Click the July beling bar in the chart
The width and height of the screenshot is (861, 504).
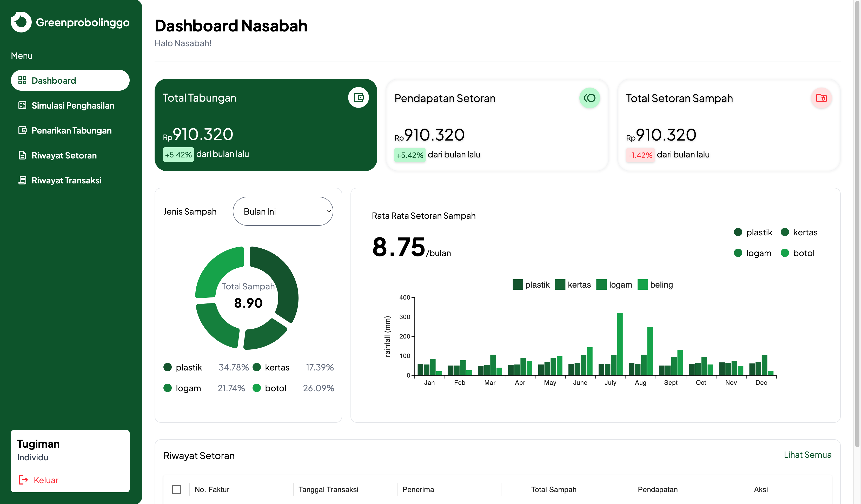point(620,343)
